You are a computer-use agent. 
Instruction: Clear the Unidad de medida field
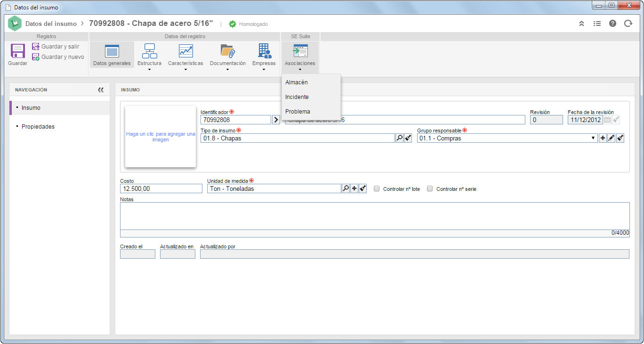pyautogui.click(x=363, y=188)
